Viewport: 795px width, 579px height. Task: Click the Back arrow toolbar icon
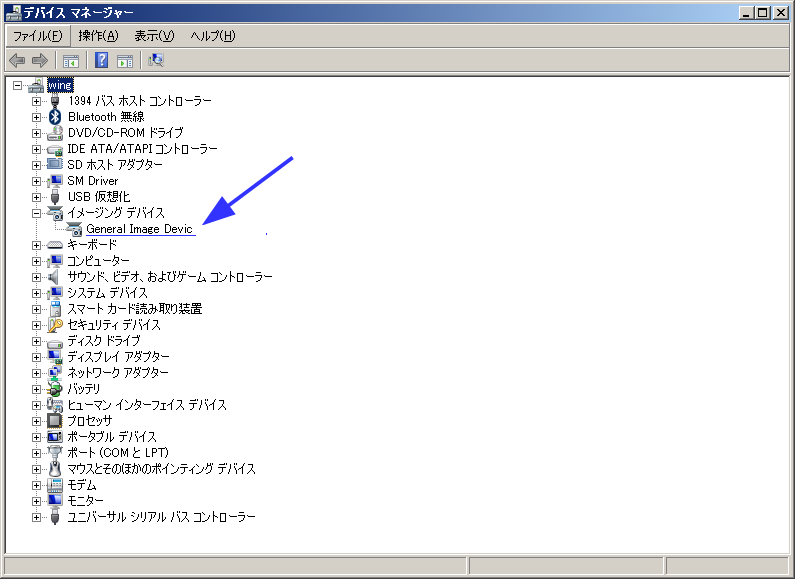point(17,61)
